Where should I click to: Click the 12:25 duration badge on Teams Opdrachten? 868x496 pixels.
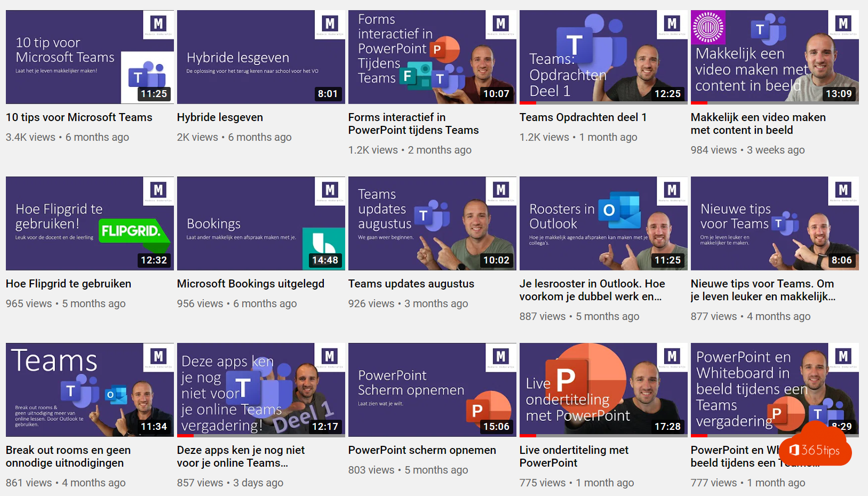click(667, 94)
